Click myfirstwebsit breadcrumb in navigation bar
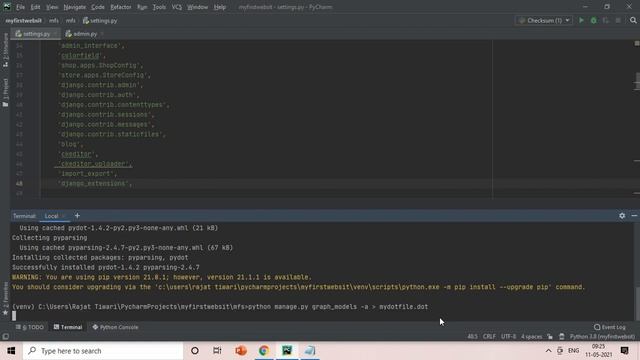The width and height of the screenshot is (640, 360). click(x=24, y=20)
